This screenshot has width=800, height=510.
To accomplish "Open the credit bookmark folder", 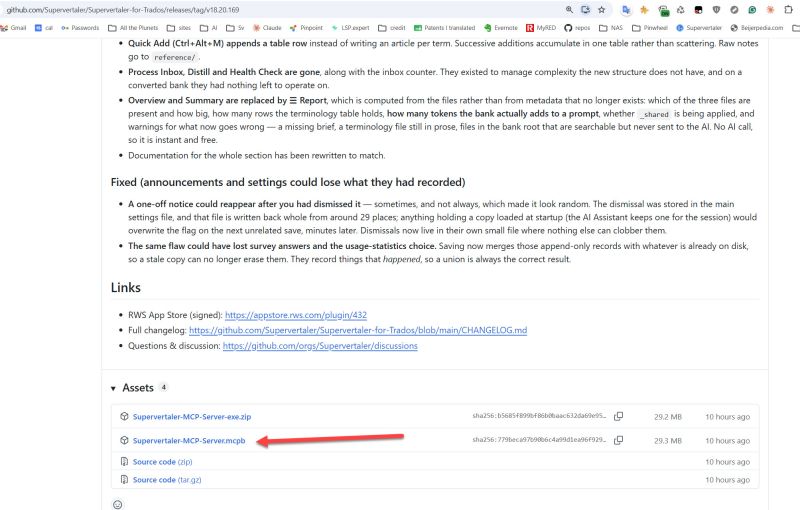I will point(392,28).
